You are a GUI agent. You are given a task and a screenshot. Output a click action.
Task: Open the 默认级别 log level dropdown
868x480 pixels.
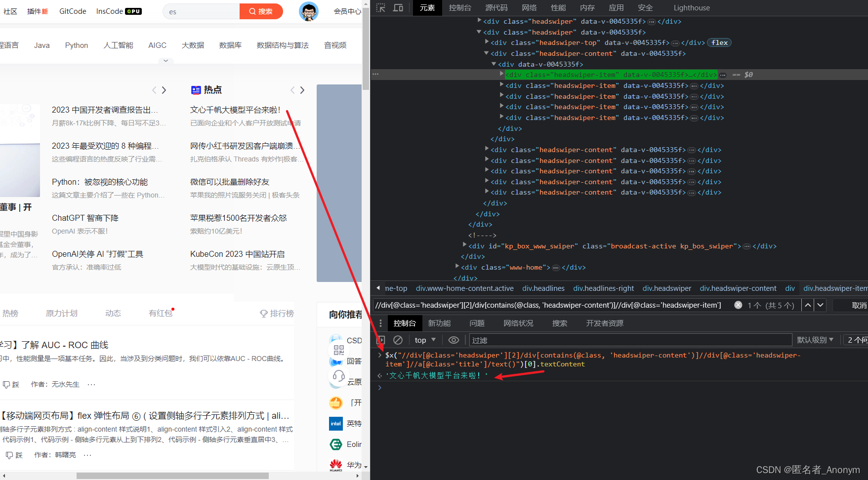(815, 340)
